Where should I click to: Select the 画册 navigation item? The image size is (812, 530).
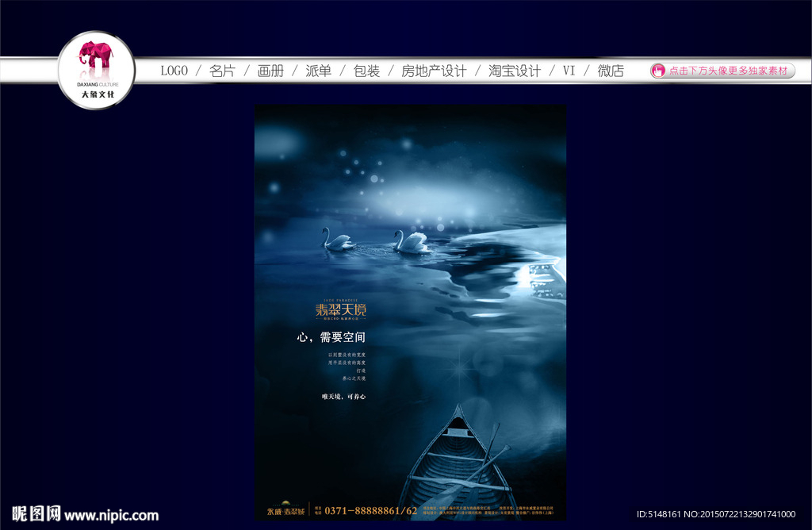(270, 70)
